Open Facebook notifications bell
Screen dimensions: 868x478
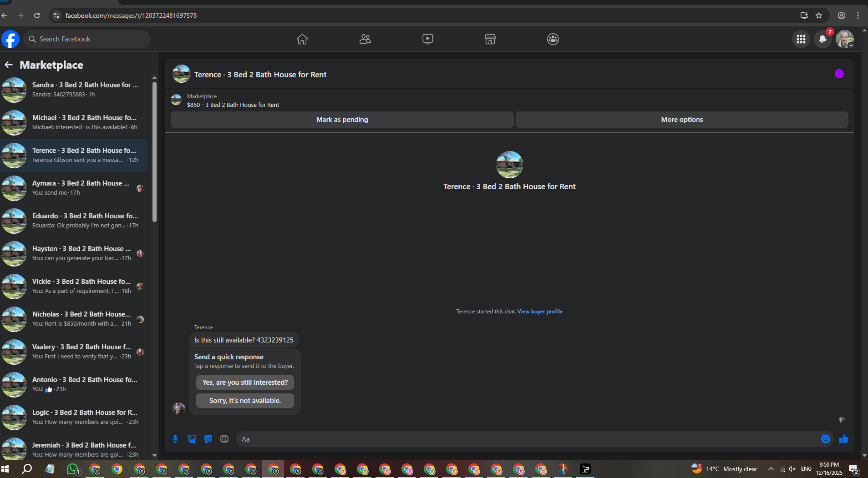click(x=823, y=39)
